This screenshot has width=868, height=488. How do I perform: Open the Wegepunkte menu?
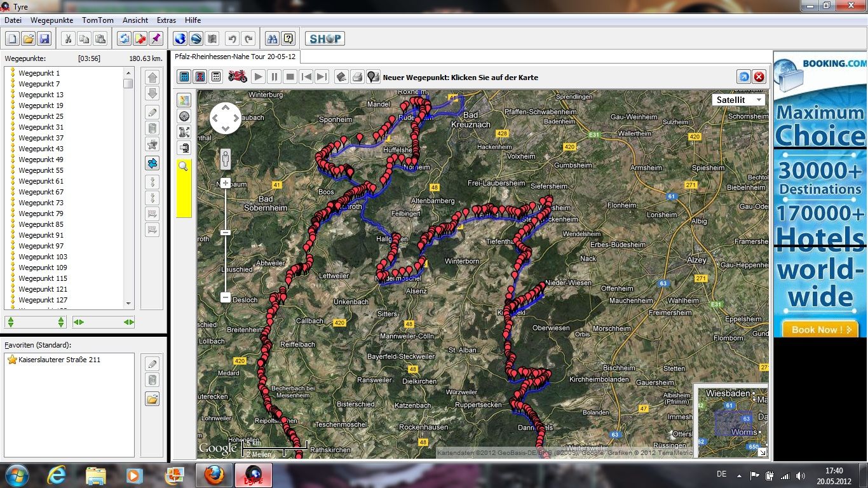pos(51,20)
